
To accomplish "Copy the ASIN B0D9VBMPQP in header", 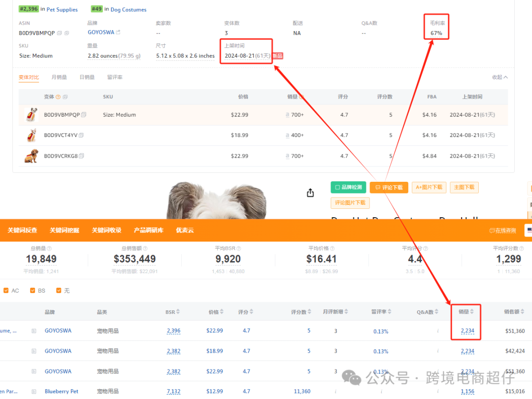I will click(60, 33).
